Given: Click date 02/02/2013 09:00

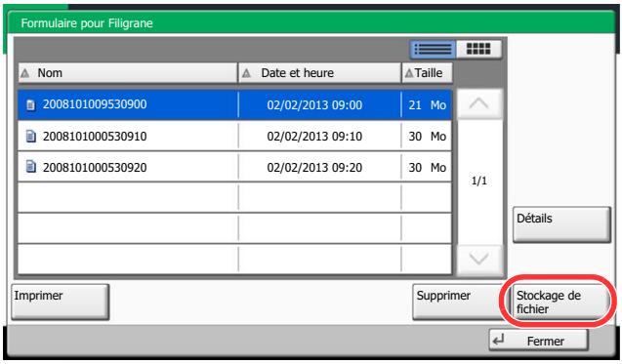Looking at the screenshot, I should click(x=314, y=105).
